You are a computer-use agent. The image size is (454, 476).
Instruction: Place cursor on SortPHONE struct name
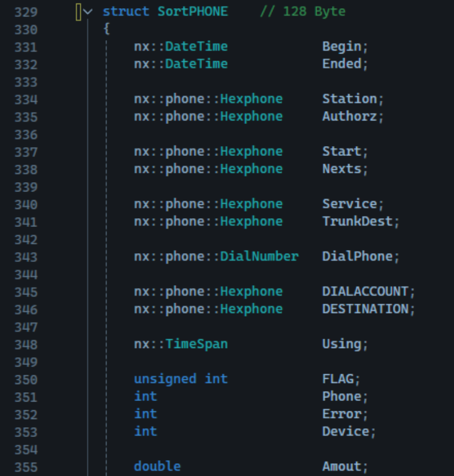193,12
